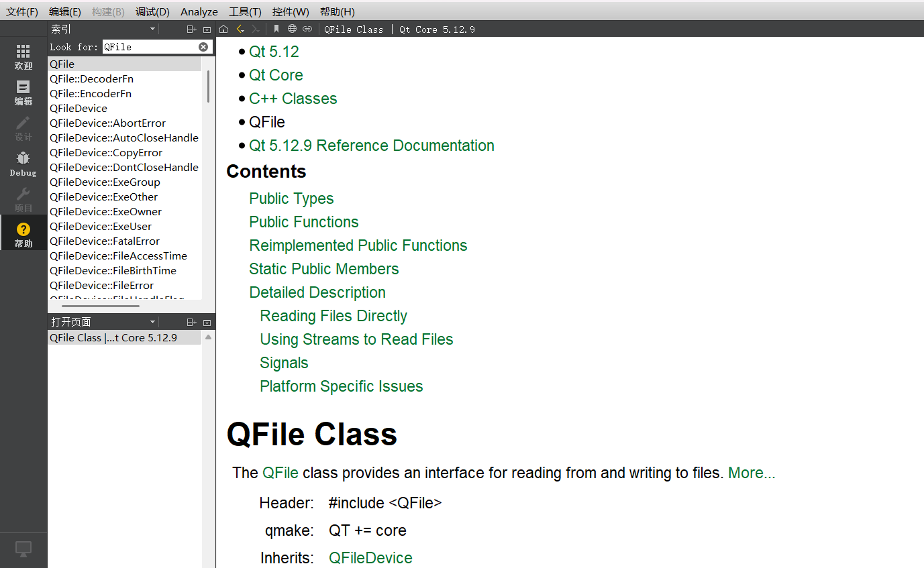Close the 索引 index panel
The width and height of the screenshot is (924, 568).
pos(207,29)
